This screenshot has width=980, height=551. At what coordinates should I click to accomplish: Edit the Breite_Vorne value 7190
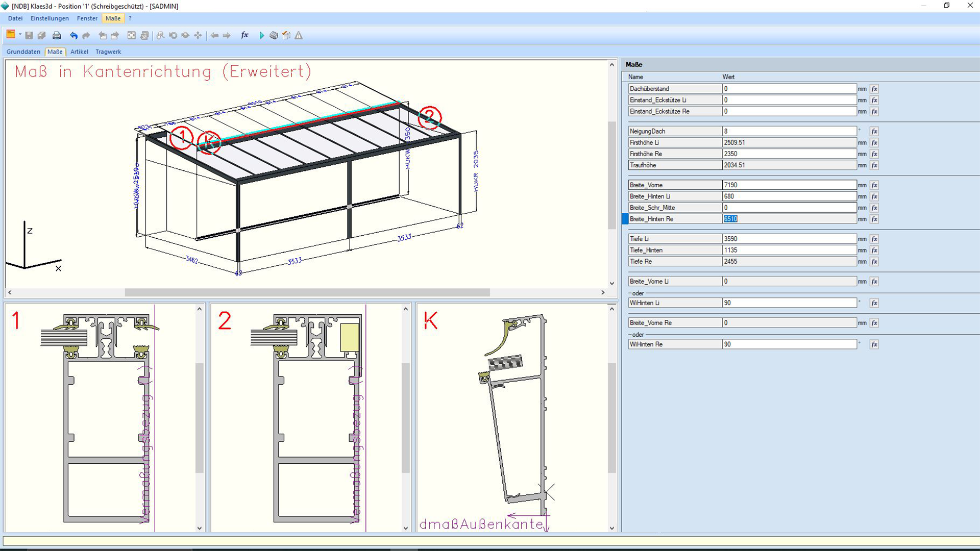(x=789, y=185)
